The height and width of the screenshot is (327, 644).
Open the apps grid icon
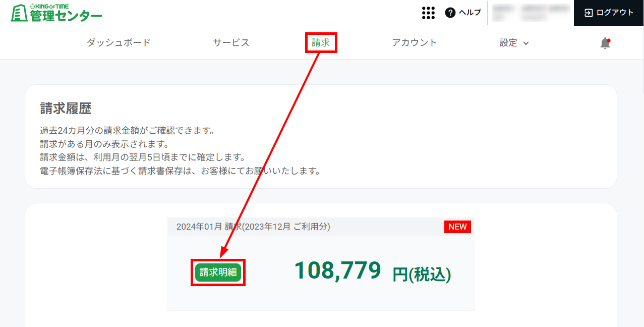point(428,13)
